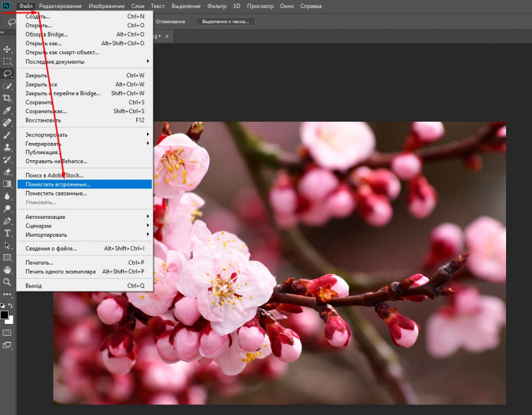Click the Photoshop Ps logo icon
This screenshot has width=532, height=415.
(x=6, y=6)
